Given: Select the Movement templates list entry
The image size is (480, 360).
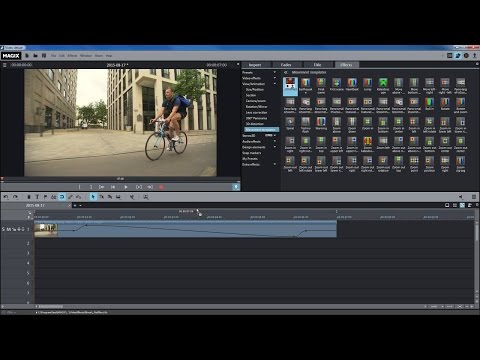Looking at the screenshot, I should [x=261, y=130].
